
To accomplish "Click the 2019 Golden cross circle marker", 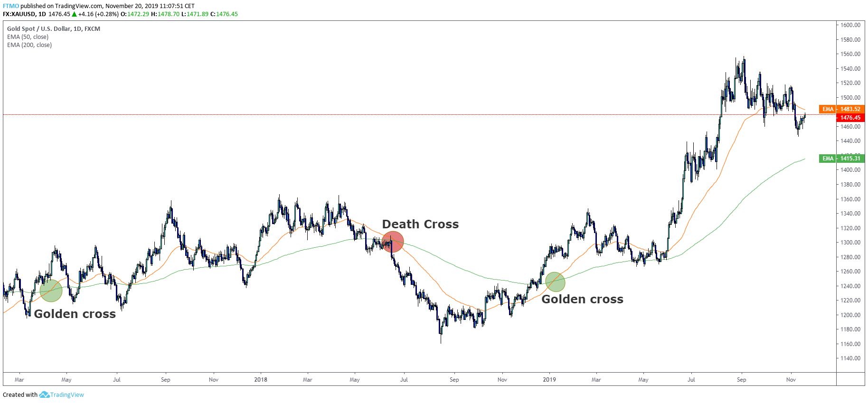I will pos(555,282).
